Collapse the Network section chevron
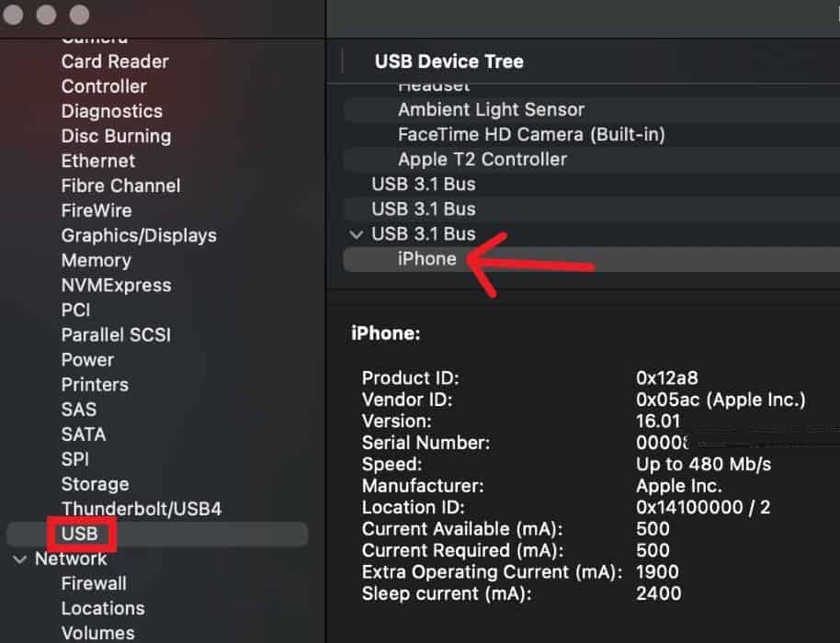The width and height of the screenshot is (840, 643). click(x=20, y=559)
